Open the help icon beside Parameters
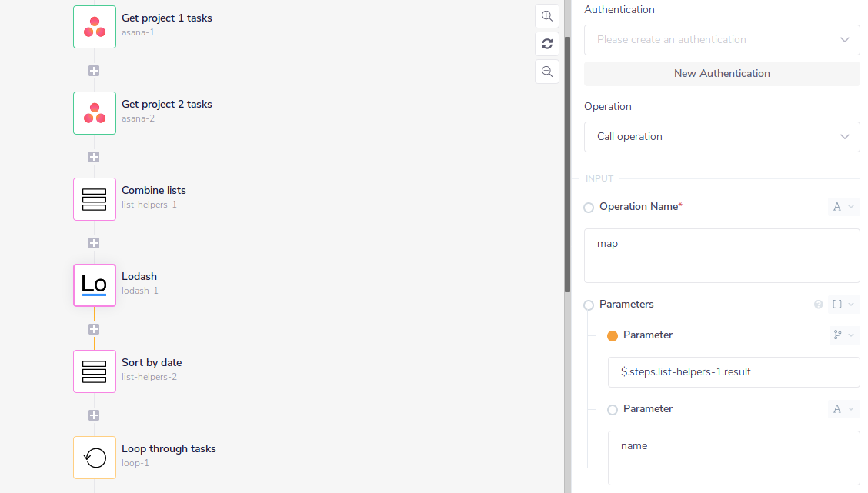The image size is (868, 493). [818, 305]
